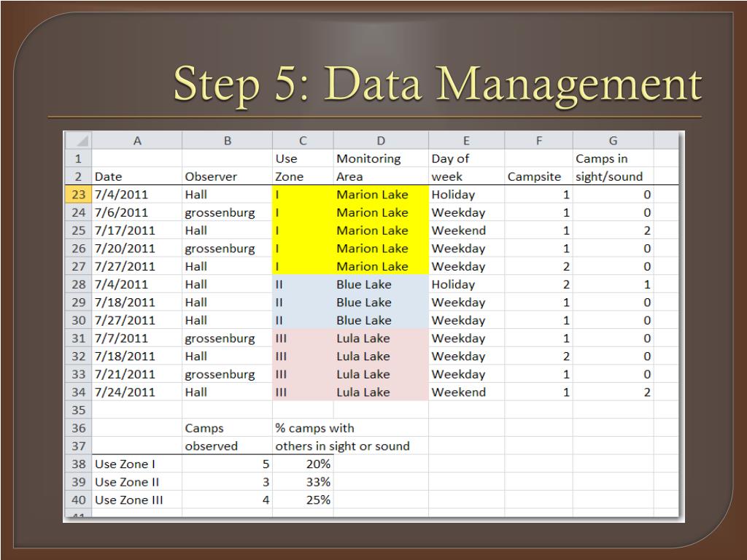Click 'Weekend' cell in row 34
The height and width of the screenshot is (560, 747).
(x=466, y=392)
